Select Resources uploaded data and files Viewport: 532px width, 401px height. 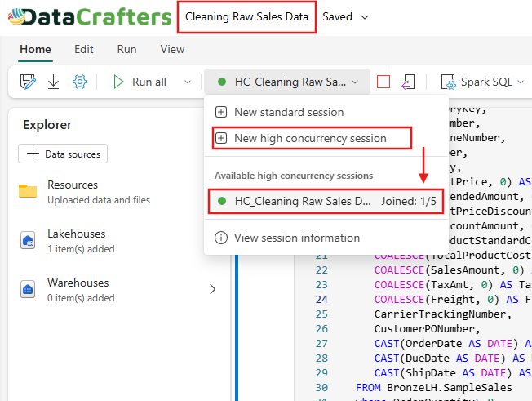tap(99, 192)
